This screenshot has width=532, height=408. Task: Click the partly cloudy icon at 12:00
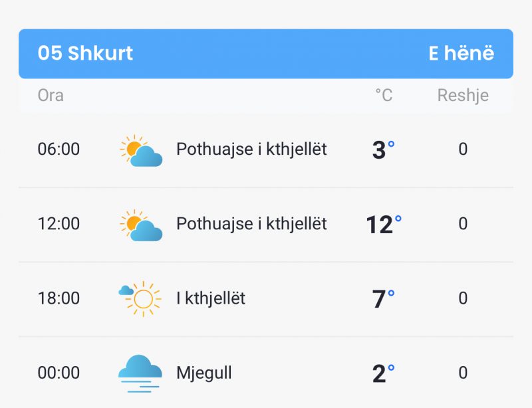(x=141, y=225)
